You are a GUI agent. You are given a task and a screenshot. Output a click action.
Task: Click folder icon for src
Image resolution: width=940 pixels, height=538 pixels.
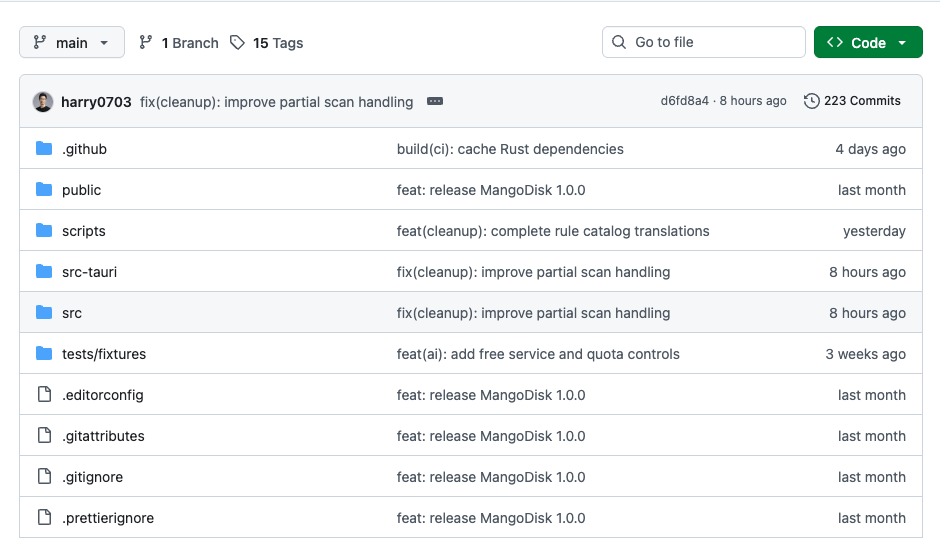[x=44, y=312]
